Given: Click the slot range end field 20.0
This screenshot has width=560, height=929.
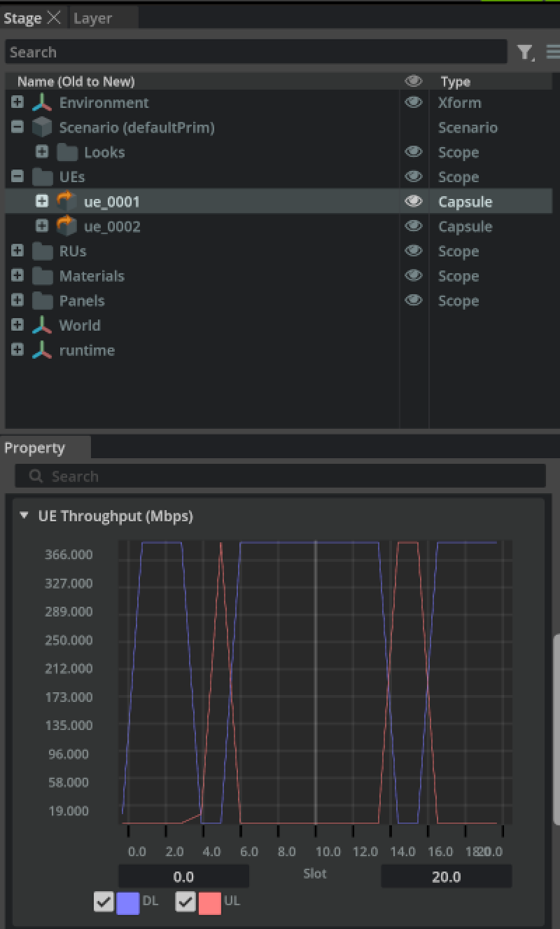Looking at the screenshot, I should click(446, 876).
